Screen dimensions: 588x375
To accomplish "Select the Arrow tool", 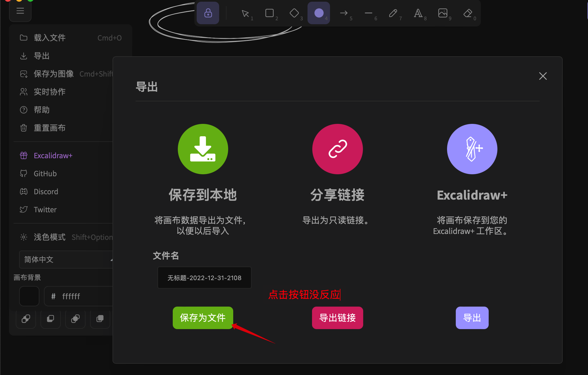I will (x=344, y=13).
